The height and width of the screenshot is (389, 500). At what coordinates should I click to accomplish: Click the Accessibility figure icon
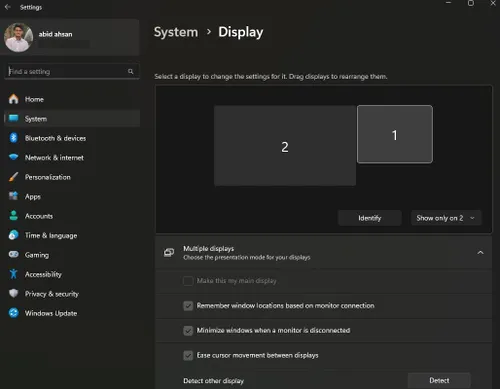(13, 274)
